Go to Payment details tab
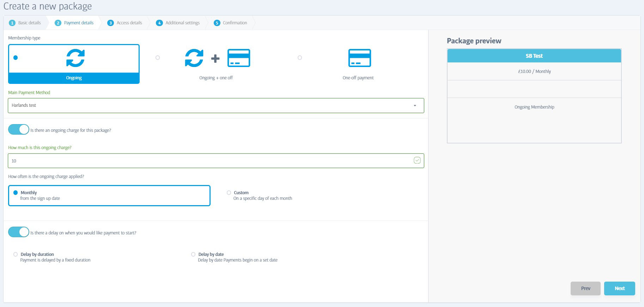 pos(74,23)
